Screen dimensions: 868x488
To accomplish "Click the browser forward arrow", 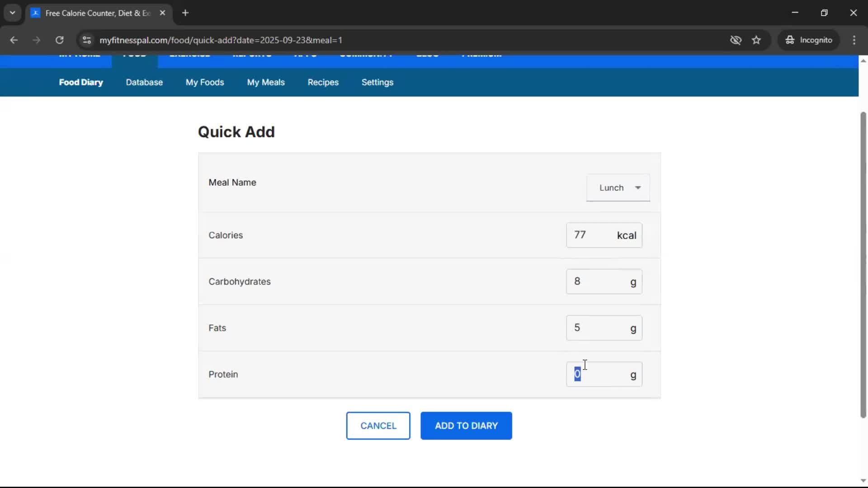I will (x=36, y=40).
